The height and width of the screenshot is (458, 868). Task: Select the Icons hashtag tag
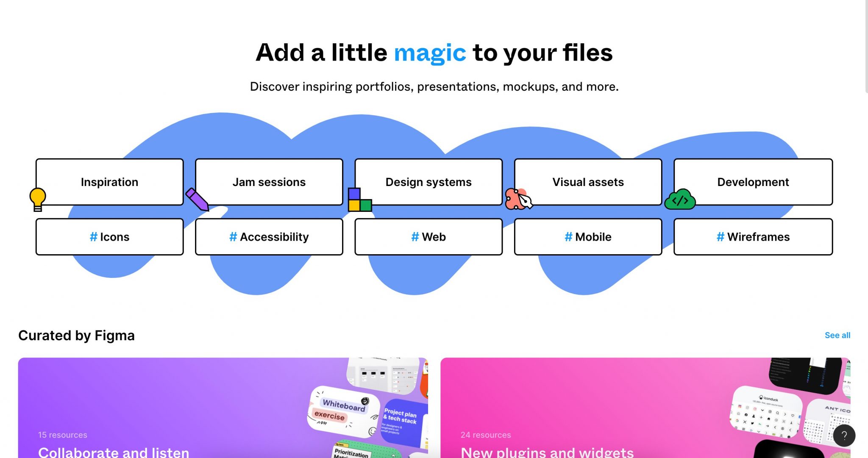tap(110, 236)
